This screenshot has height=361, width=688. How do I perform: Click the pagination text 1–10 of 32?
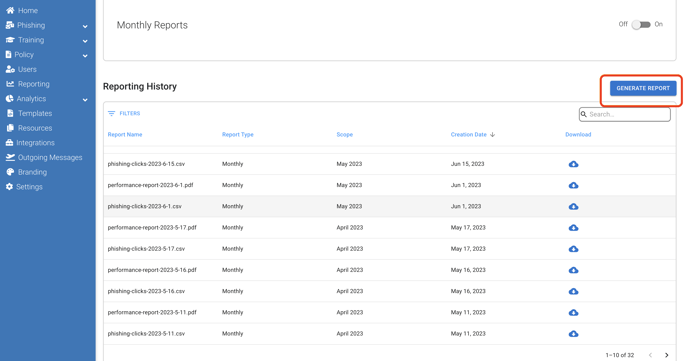coord(620,355)
